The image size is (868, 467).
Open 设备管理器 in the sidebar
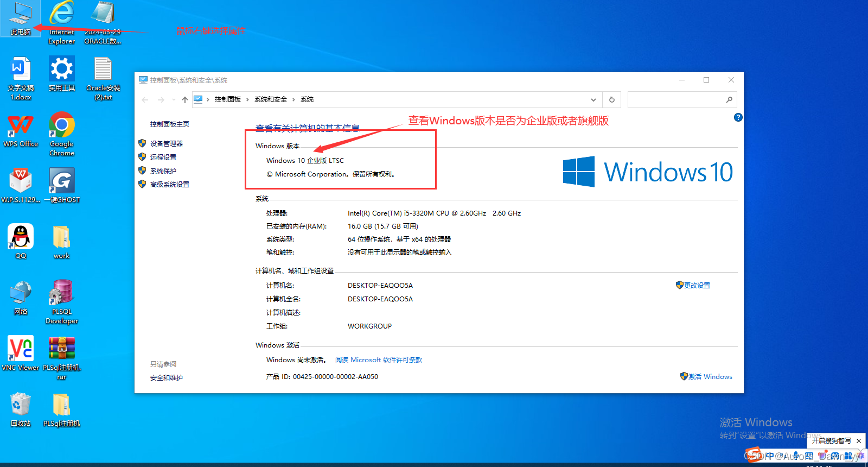pos(167,143)
